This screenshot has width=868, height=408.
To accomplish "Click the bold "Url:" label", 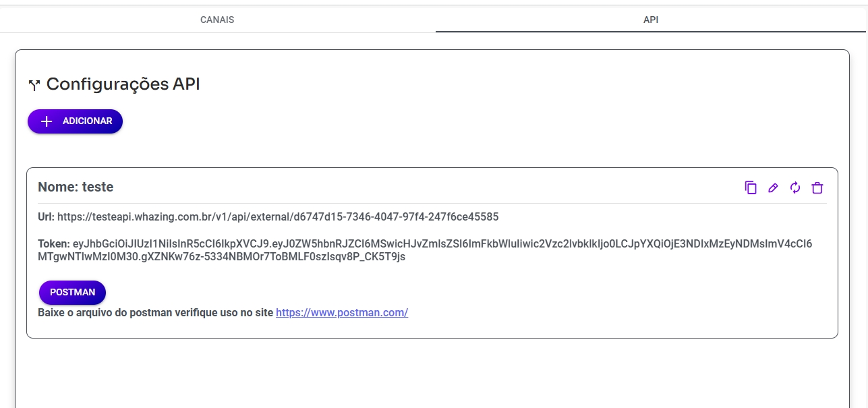I will click(47, 217).
